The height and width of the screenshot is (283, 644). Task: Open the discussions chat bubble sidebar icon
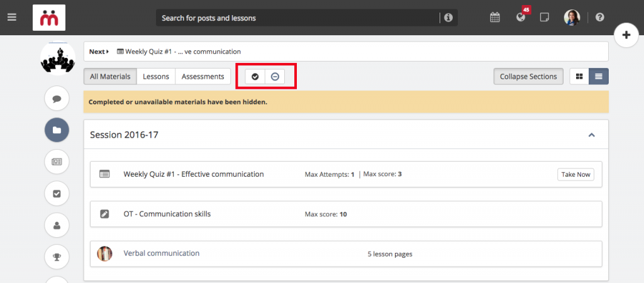click(57, 99)
